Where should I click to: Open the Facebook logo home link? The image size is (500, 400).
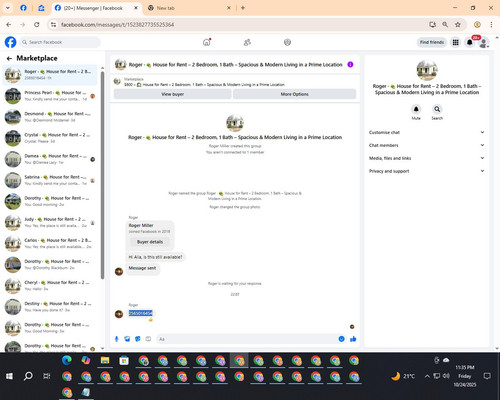pos(10,42)
